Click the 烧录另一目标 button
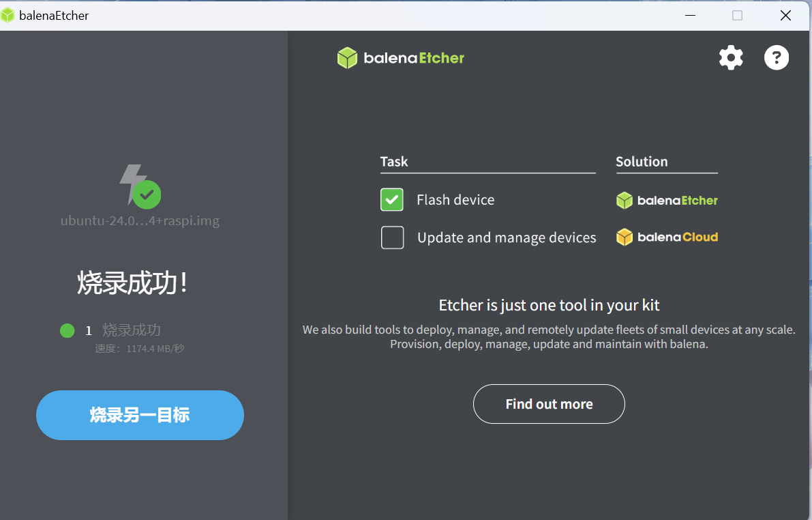 tap(140, 416)
